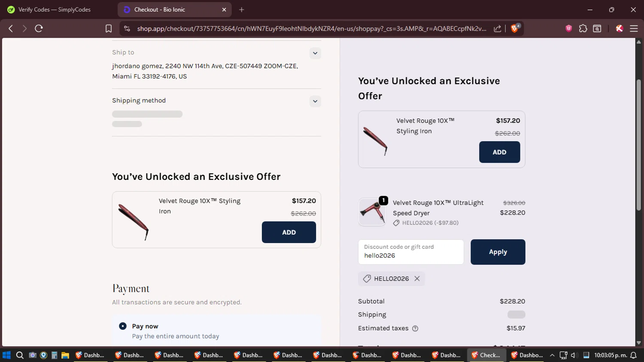644x362 pixels.
Task: Click the discount code or gift card field
Action: [x=411, y=252]
